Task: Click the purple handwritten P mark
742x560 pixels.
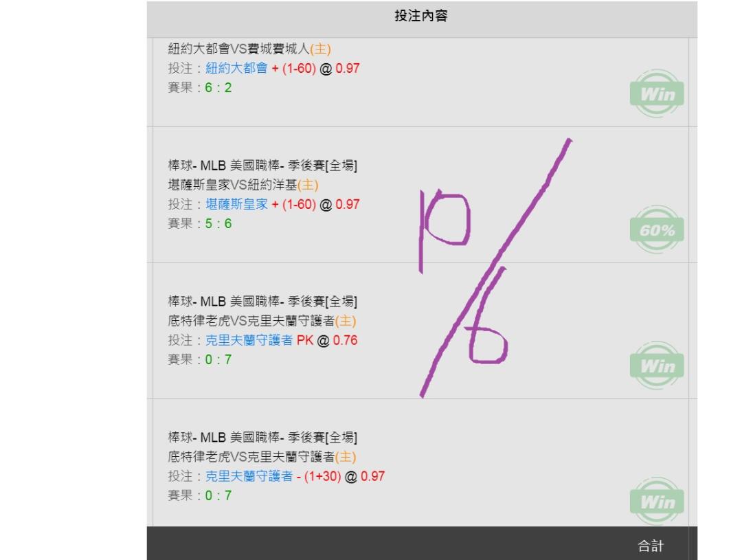Action: [x=445, y=231]
